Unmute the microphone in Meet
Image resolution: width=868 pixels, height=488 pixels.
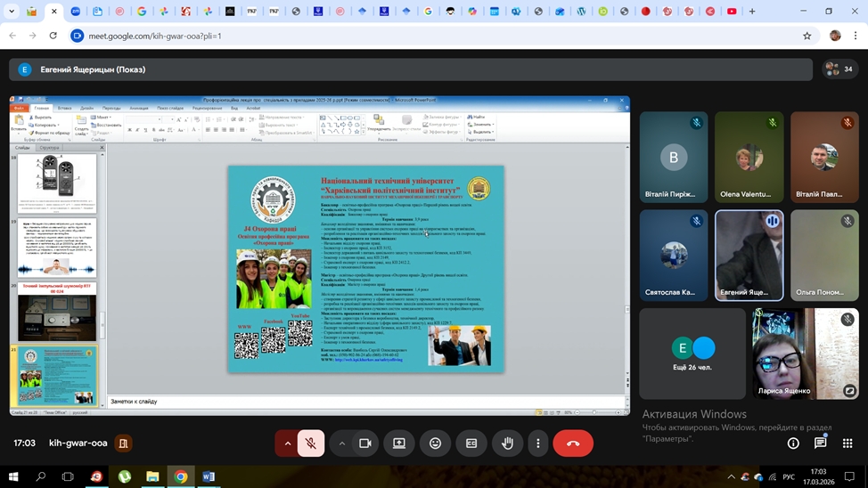click(311, 443)
